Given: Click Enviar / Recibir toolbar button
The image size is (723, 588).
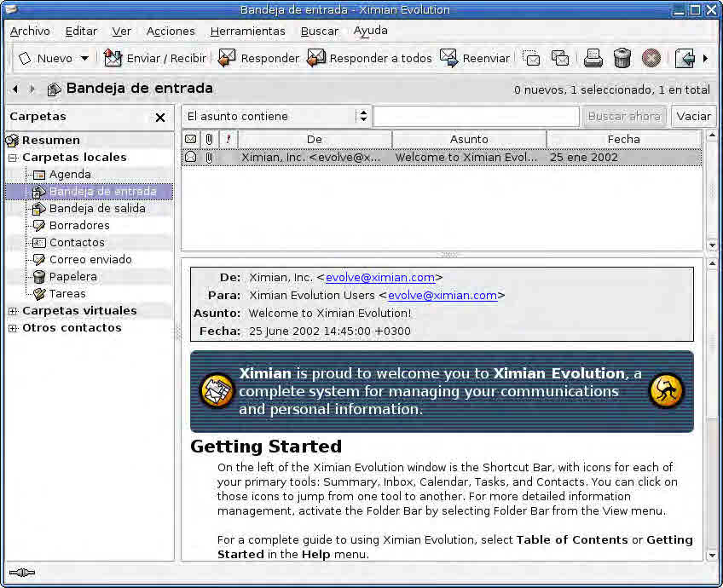Looking at the screenshot, I should coord(154,59).
